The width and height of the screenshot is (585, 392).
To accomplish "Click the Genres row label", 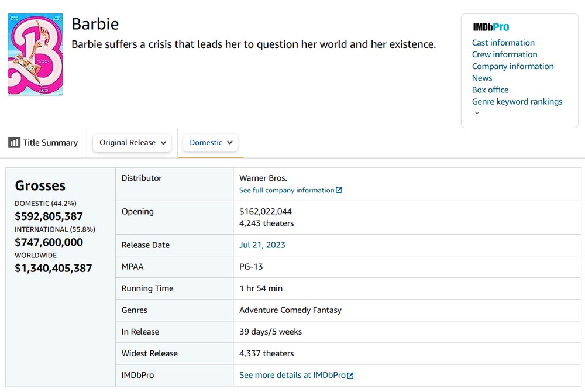I will coord(135,310).
